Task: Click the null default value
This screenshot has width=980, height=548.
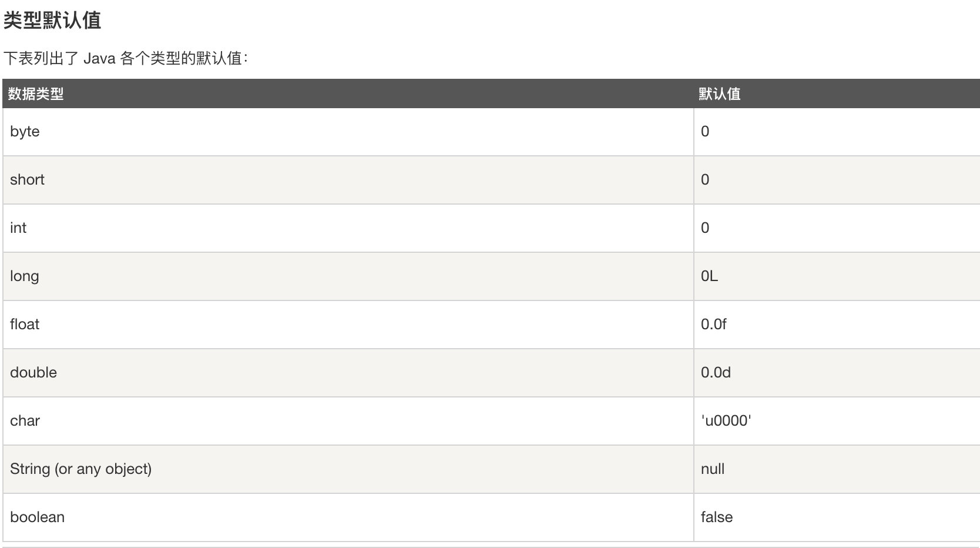Action: [712, 469]
